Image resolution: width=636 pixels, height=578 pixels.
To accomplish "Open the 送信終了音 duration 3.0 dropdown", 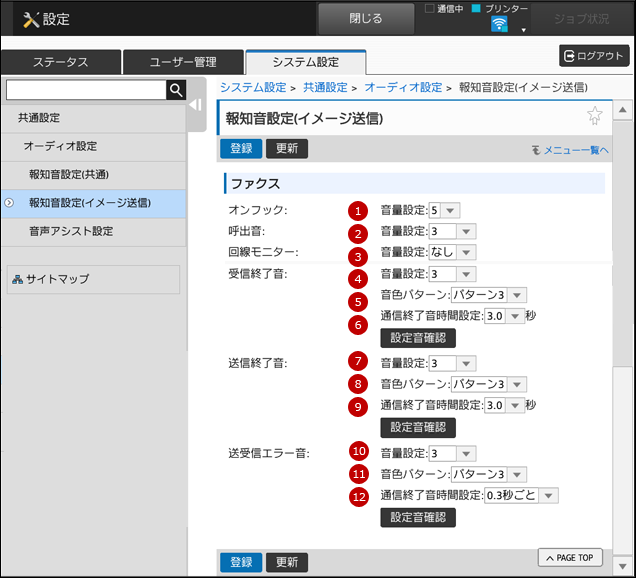I will coord(505,405).
